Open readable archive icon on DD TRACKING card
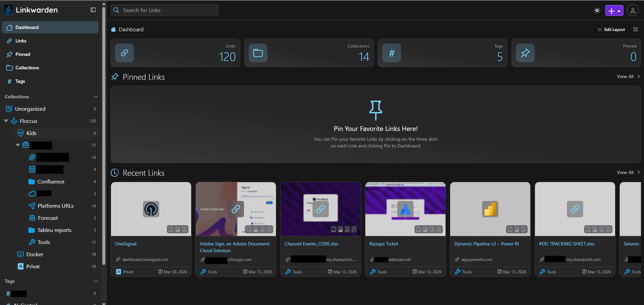The image size is (644, 305). 608,229
